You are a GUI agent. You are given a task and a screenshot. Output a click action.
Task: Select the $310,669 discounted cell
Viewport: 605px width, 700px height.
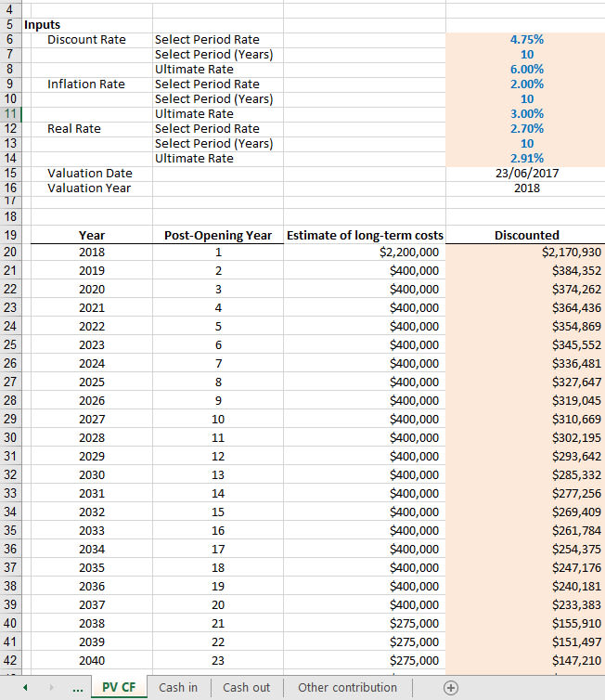525,420
